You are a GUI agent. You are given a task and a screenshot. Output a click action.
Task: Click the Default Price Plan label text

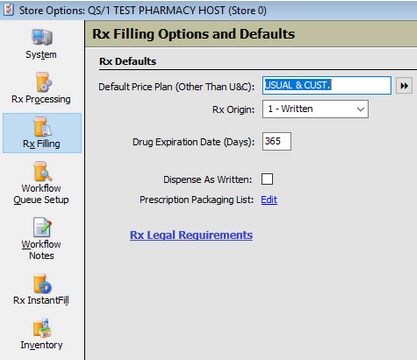tap(176, 87)
